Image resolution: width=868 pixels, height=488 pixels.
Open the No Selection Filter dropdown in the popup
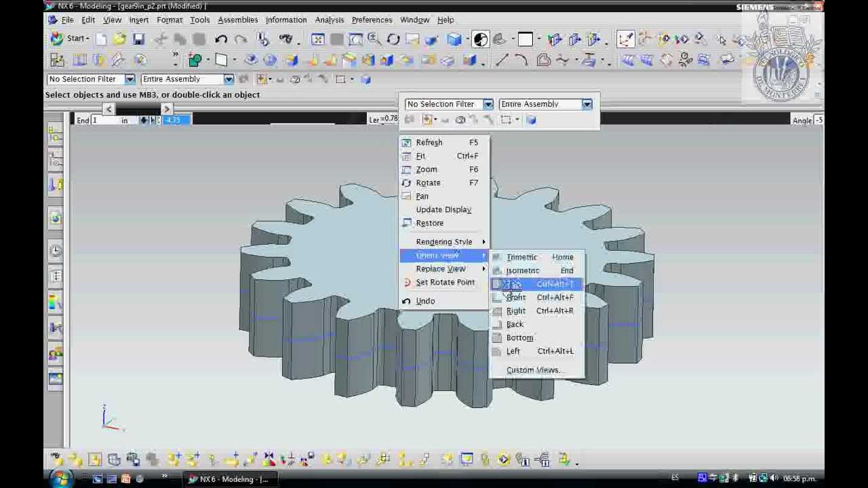488,104
